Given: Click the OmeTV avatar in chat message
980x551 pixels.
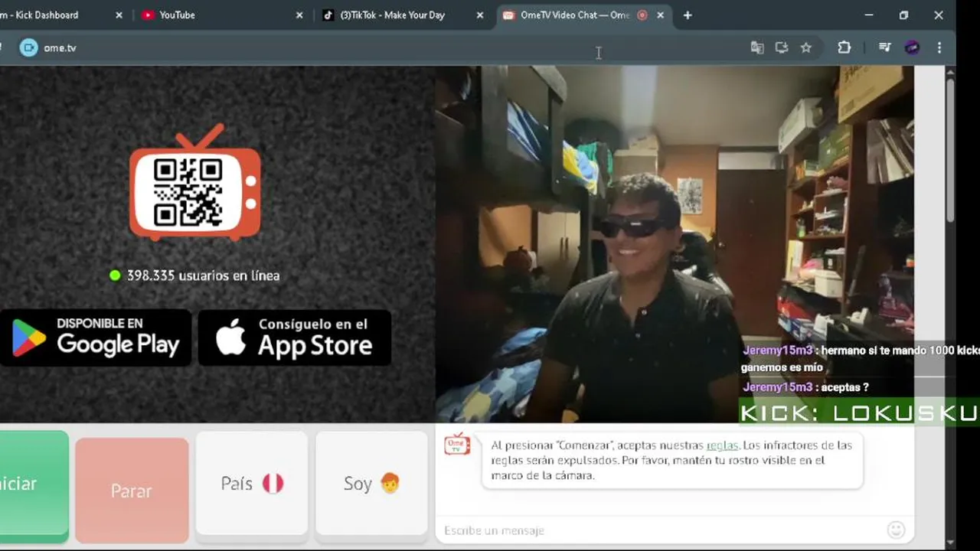Looking at the screenshot, I should point(457,445).
